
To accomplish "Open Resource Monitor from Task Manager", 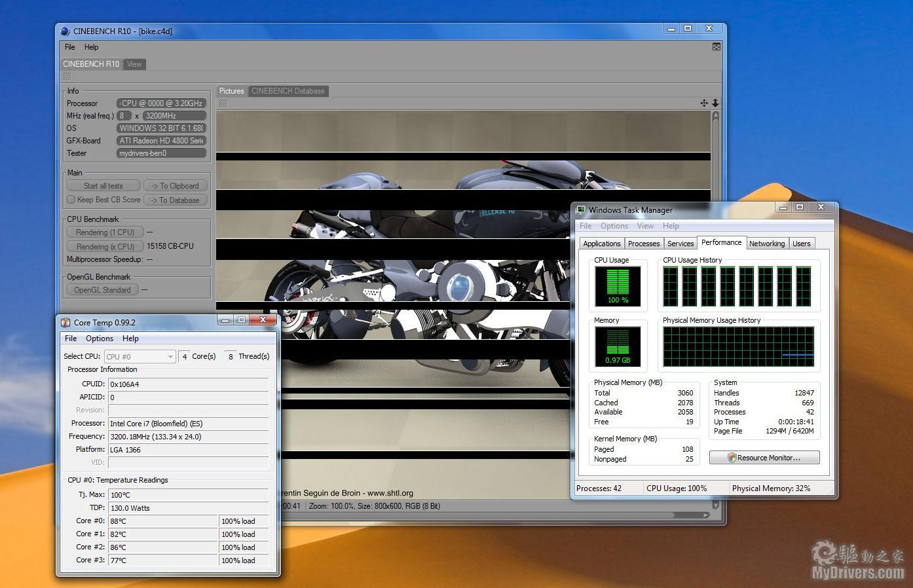I will (764, 458).
